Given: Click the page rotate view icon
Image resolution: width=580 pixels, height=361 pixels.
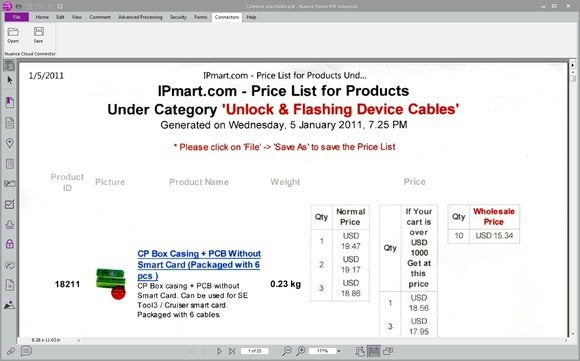Looking at the screenshot, I should tap(360, 351).
